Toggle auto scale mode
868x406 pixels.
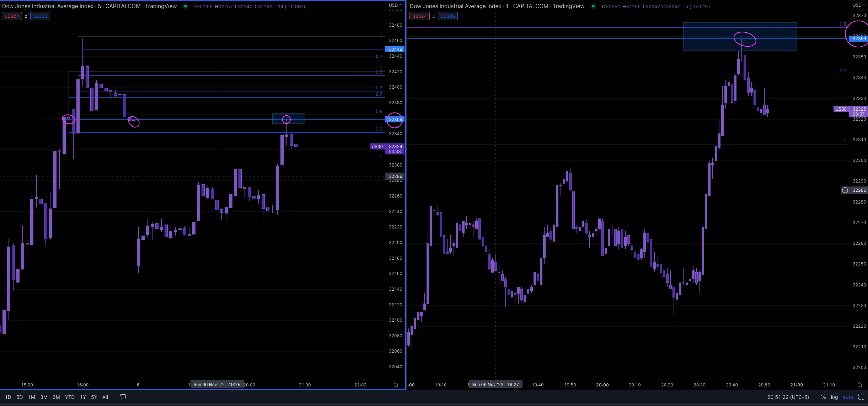[848, 397]
